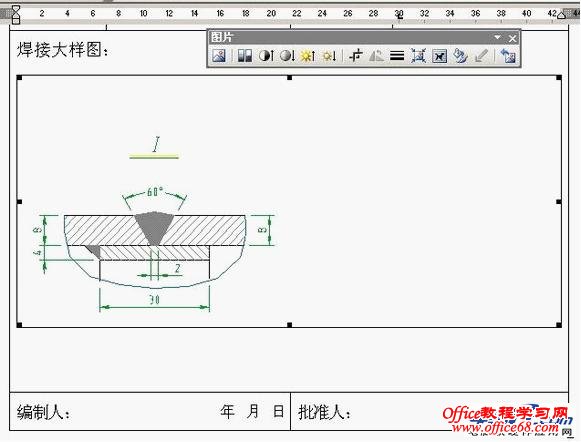
Task: Click the weld joint drawing image
Action: 289,201
